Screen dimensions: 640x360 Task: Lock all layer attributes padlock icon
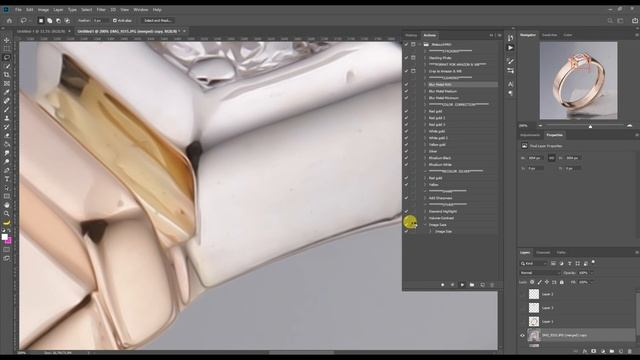click(562, 282)
